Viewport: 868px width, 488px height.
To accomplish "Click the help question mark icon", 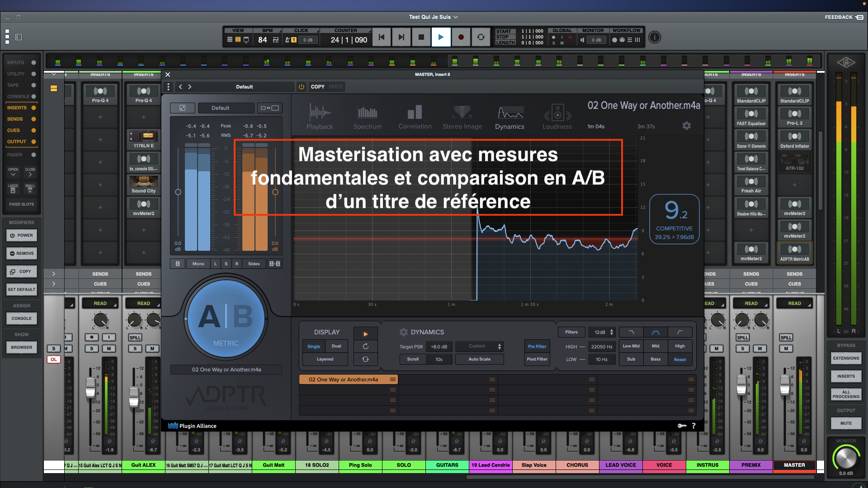I will pos(693,426).
